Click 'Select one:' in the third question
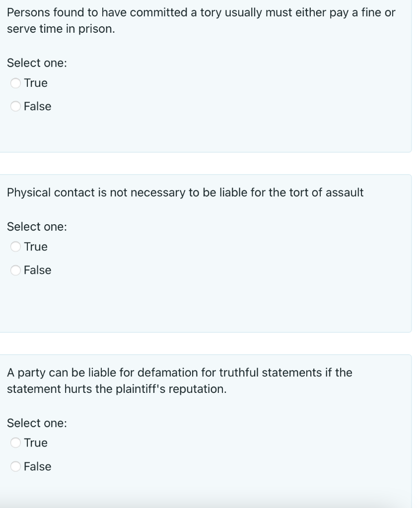 (37, 423)
